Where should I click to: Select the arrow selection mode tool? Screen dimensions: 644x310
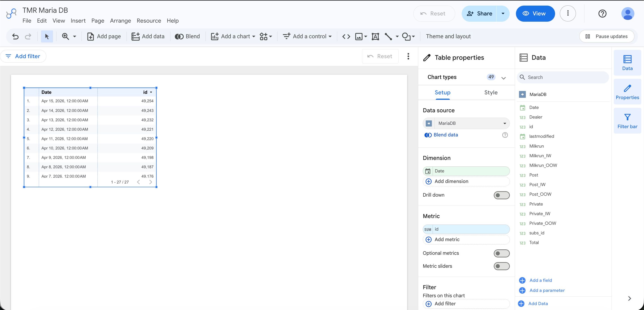click(47, 36)
